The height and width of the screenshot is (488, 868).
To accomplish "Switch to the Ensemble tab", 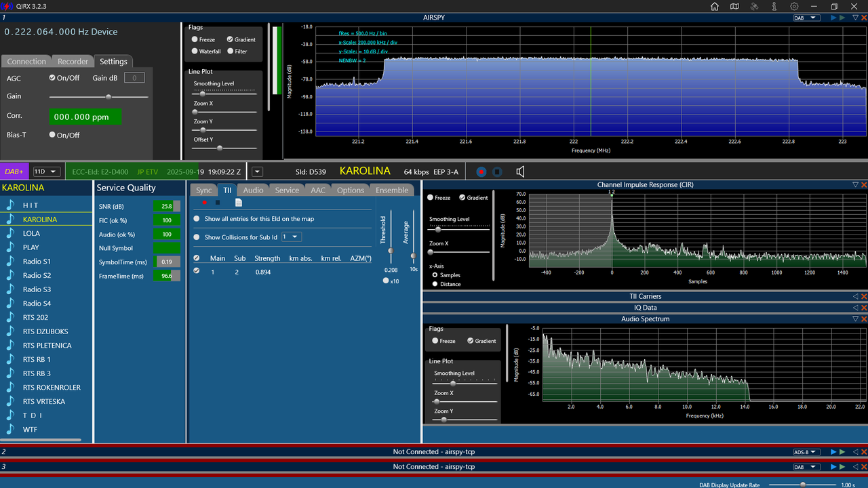I will (392, 190).
